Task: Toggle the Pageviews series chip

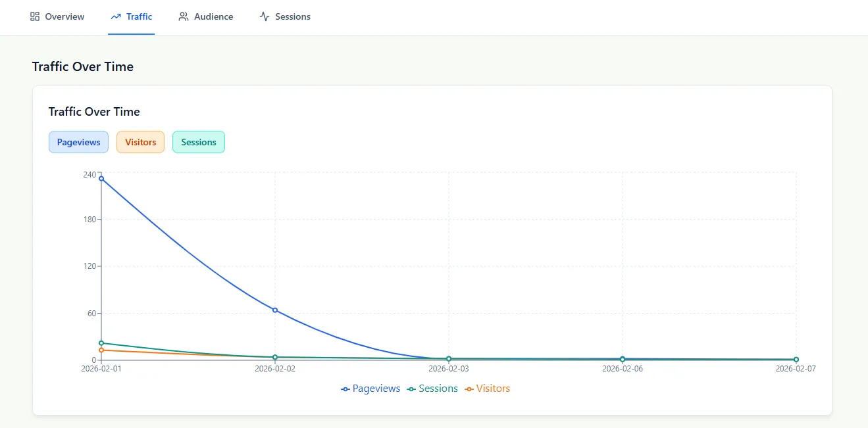Action: 78,142
